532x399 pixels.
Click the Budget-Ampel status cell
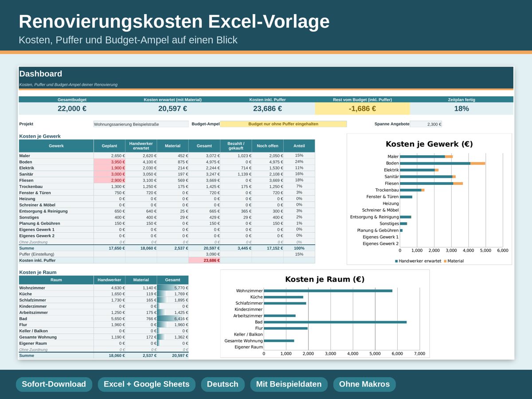click(x=283, y=124)
